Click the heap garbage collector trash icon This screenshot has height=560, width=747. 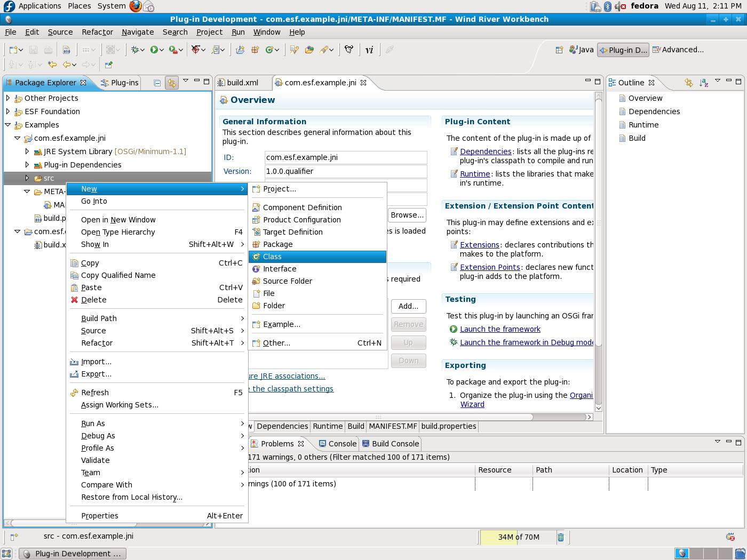click(x=561, y=537)
